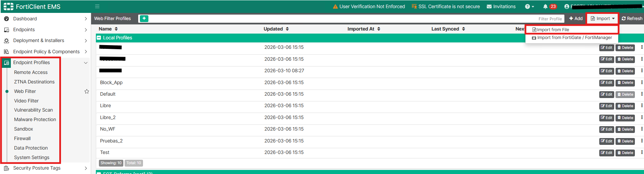Edit the Pruebas_2 profile
This screenshot has height=174, width=644.
point(606,141)
